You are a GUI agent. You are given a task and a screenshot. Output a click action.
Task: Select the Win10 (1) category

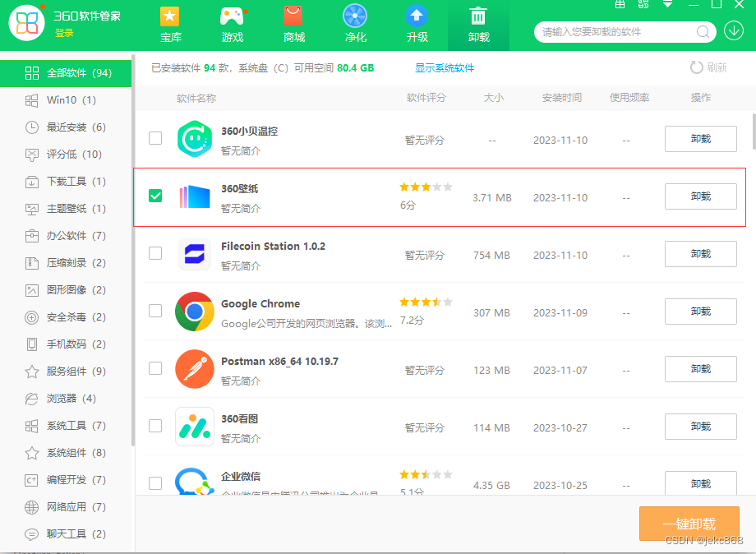66,100
